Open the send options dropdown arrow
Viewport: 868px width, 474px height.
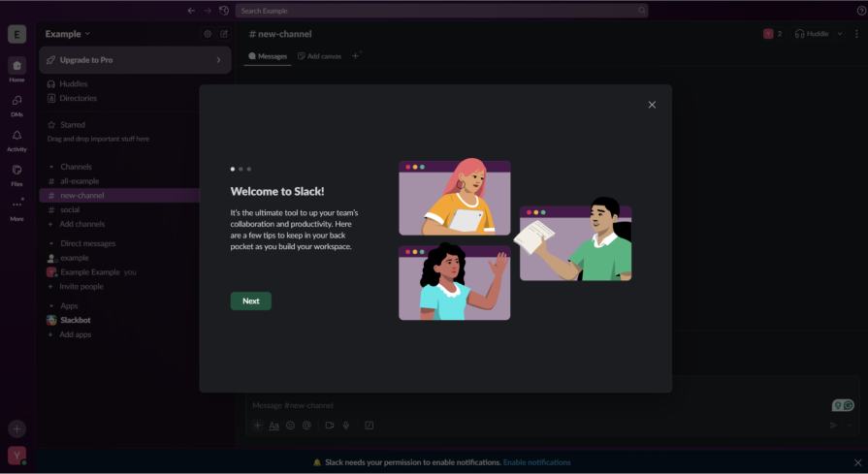849,426
